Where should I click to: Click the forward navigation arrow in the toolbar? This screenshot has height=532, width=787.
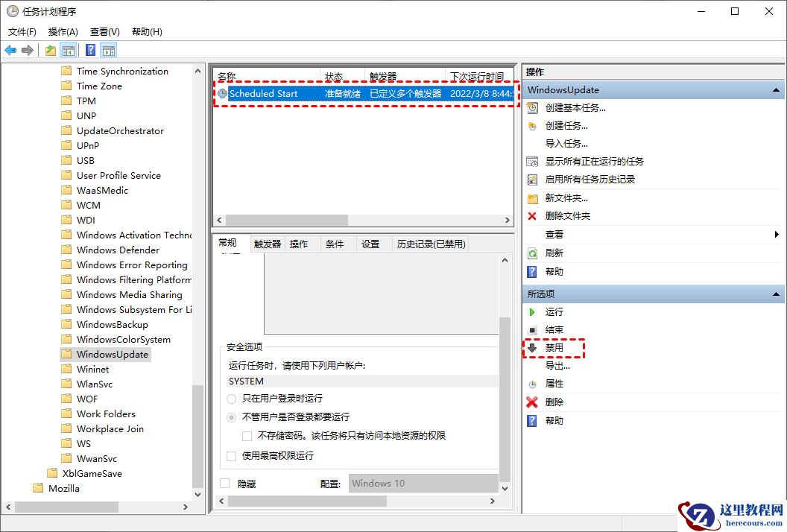(27, 50)
